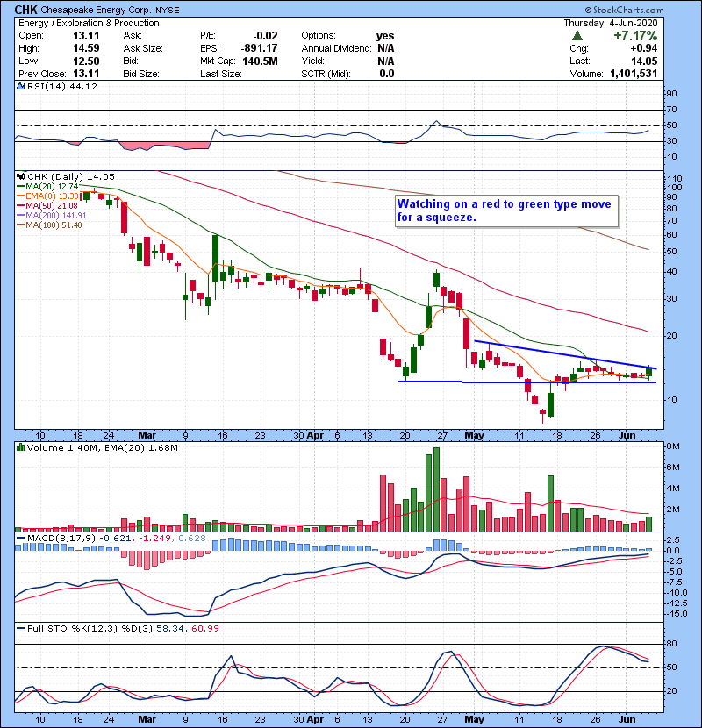This screenshot has width=702, height=728.
Task: Select the Chesapeake Energy Corp. company name
Action: [x=97, y=10]
